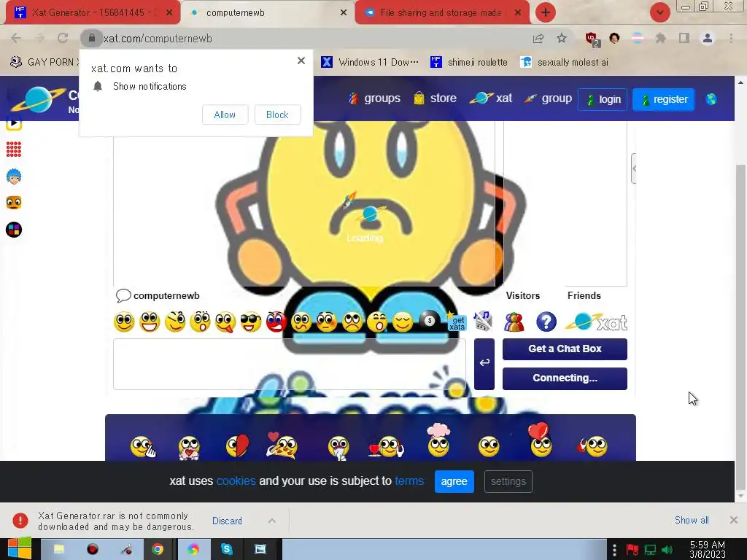The width and height of the screenshot is (747, 560).
Task: Insert the sunglasses cool smiley
Action: 251,322
